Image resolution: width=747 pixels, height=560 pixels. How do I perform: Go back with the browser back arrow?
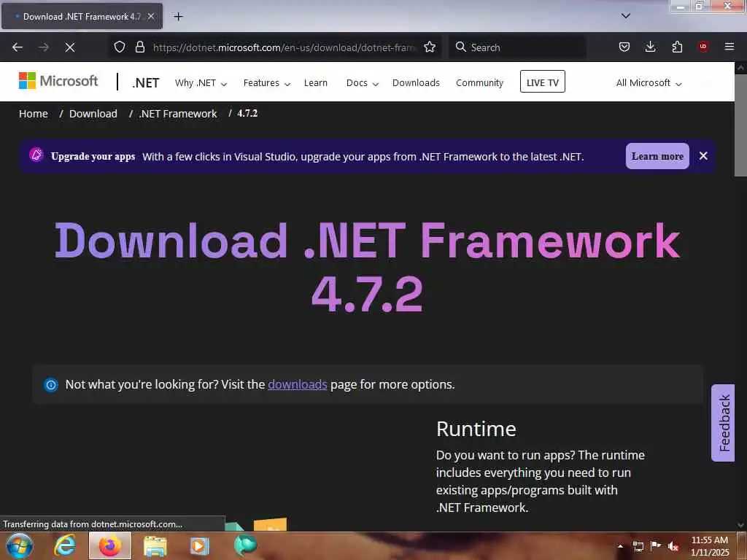18,47
